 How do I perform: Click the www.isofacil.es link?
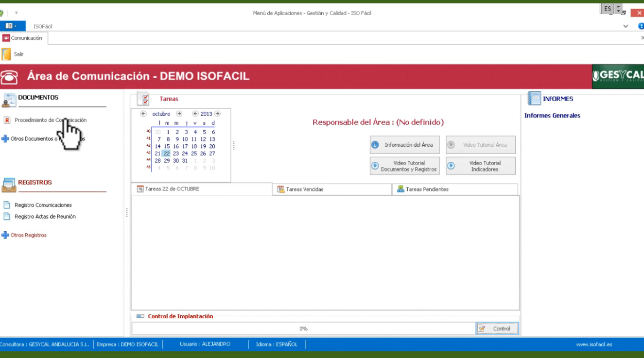594,344
